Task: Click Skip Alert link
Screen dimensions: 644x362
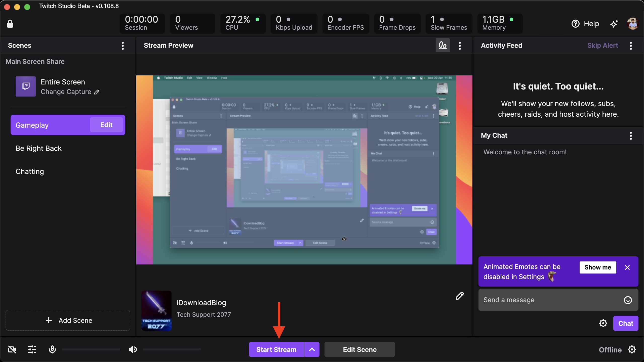Action: coord(602,46)
